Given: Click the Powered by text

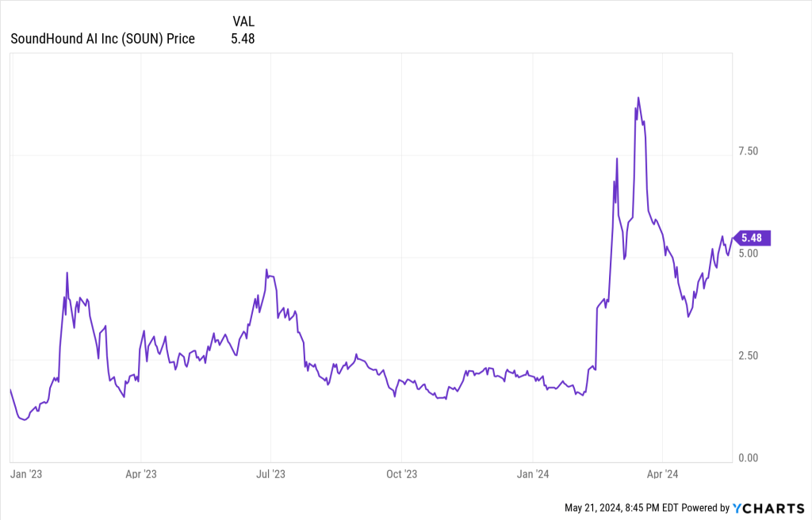Looking at the screenshot, I should (705, 507).
